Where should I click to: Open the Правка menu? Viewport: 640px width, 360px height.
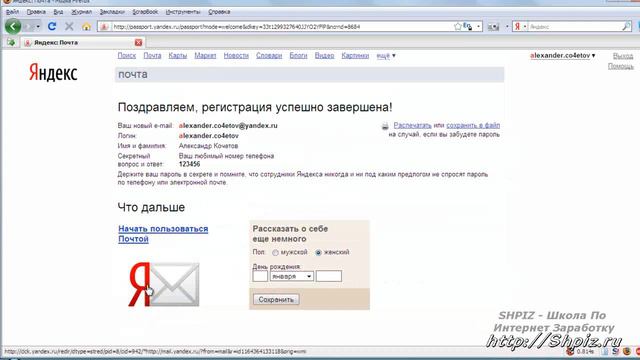[x=36, y=12]
